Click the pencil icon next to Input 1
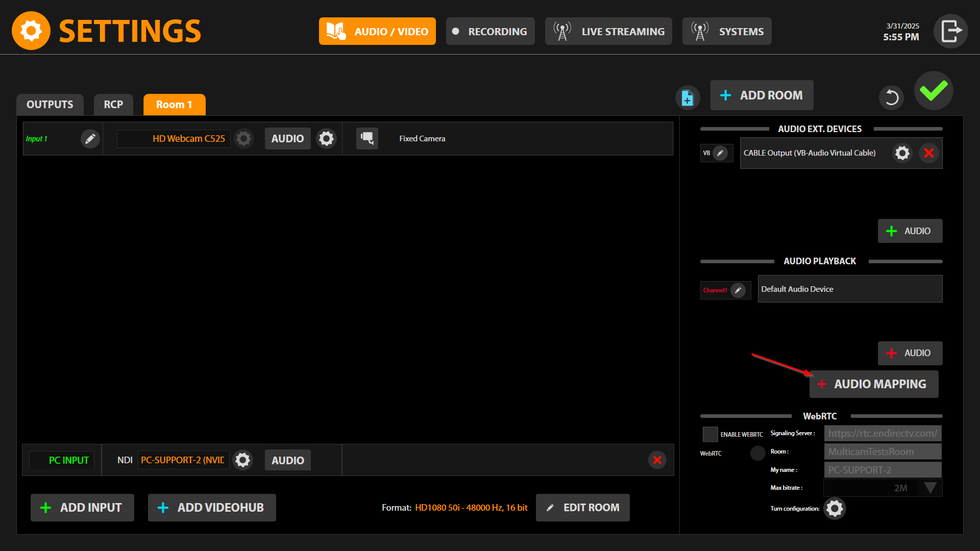The height and width of the screenshot is (551, 980). pos(90,139)
